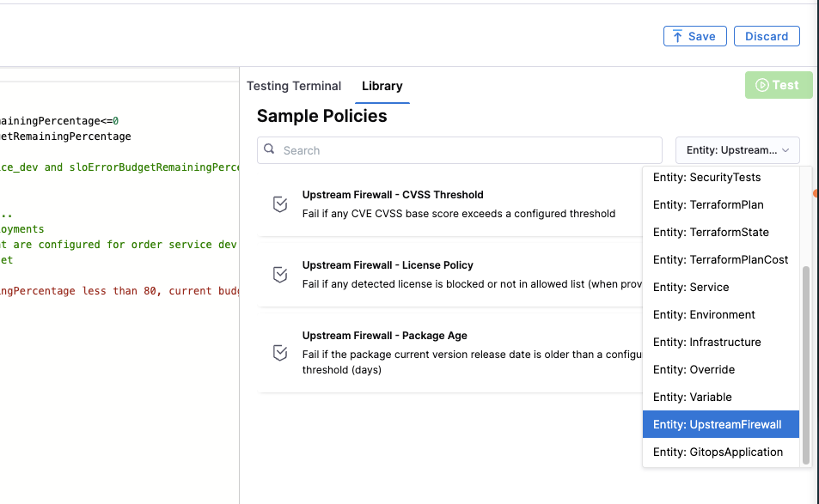This screenshot has width=819, height=504.
Task: Click the shield icon beside Package Age policy
Action: (279, 352)
